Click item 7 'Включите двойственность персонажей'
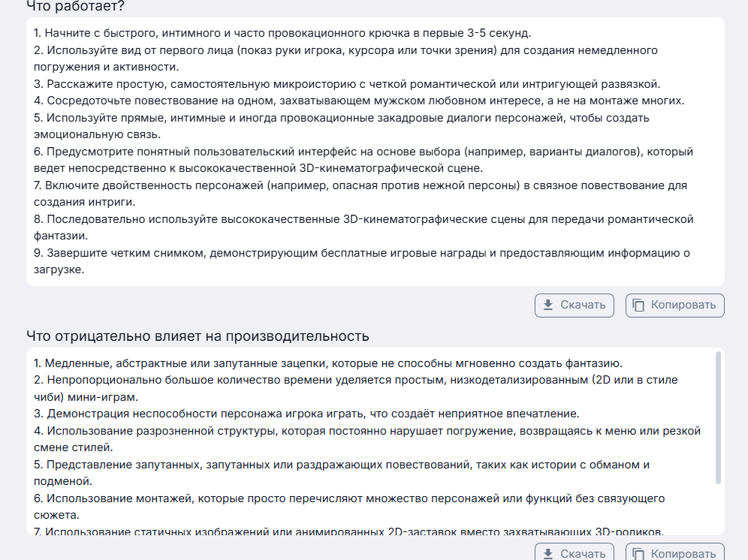The height and width of the screenshot is (560, 748). 360,194
